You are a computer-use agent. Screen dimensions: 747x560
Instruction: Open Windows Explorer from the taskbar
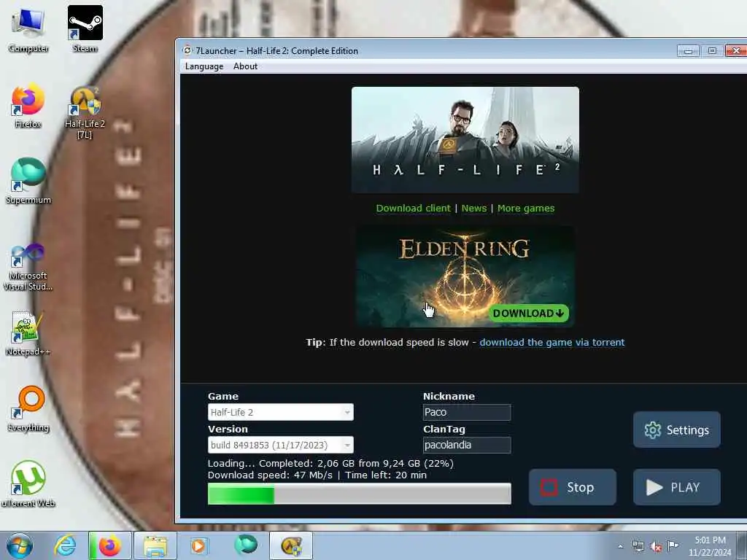(x=155, y=545)
